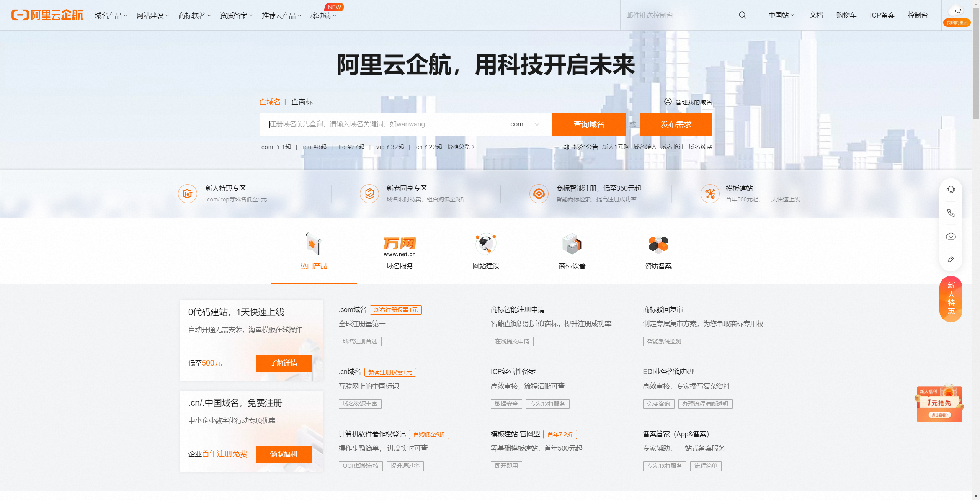
Task: Open 商标智能注册申请 product link
Action: [x=518, y=310]
